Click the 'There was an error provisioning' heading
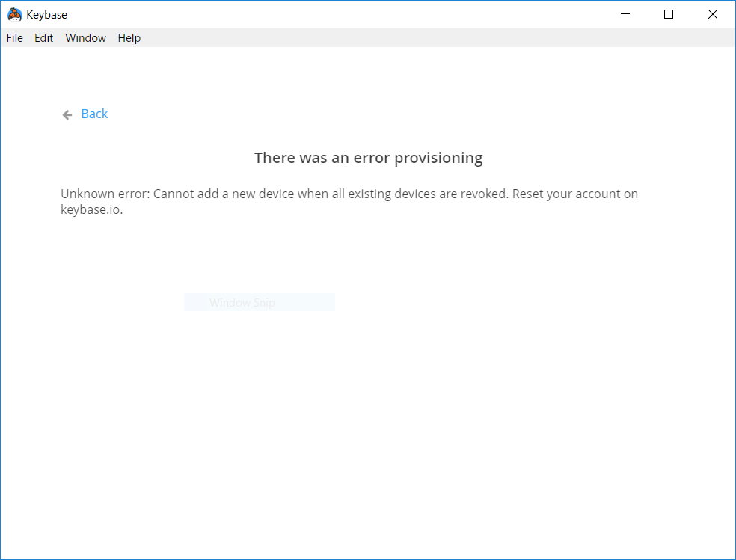Screen dimensions: 736x560 369,158
